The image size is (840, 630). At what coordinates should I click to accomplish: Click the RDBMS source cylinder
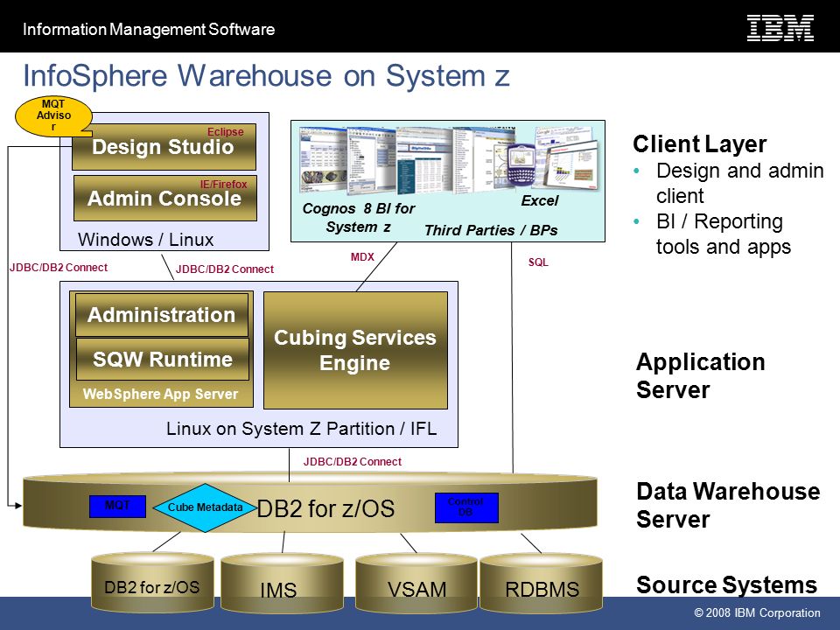tap(541, 583)
